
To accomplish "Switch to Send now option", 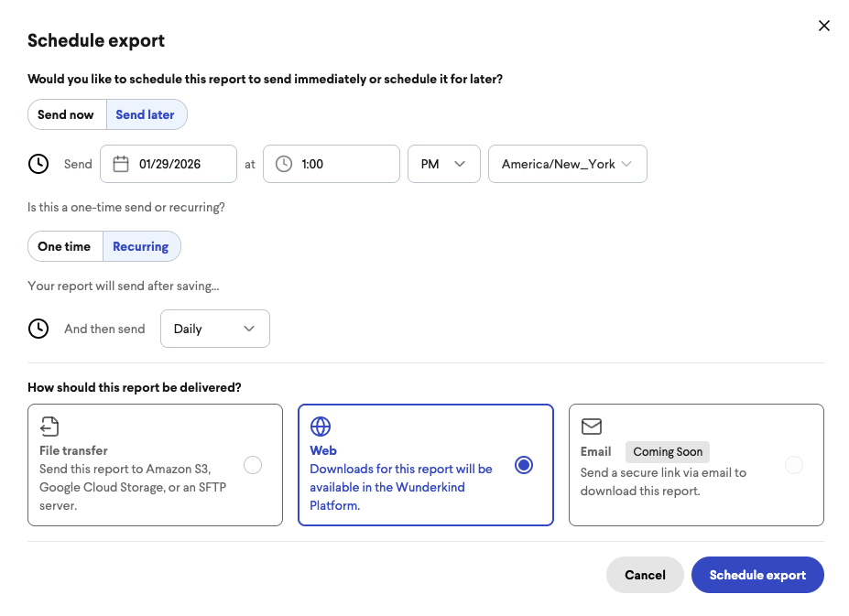I will click(x=67, y=114).
